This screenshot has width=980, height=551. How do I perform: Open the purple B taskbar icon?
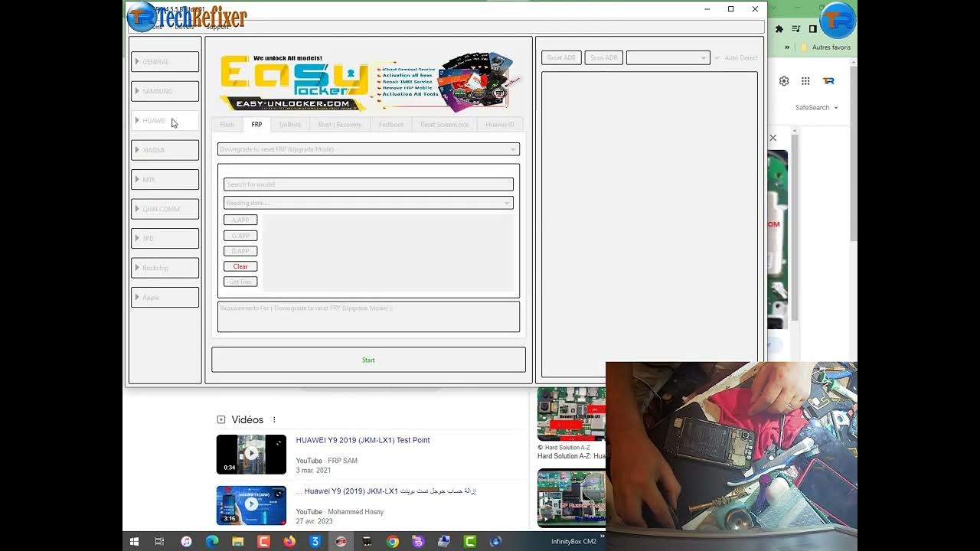[418, 542]
